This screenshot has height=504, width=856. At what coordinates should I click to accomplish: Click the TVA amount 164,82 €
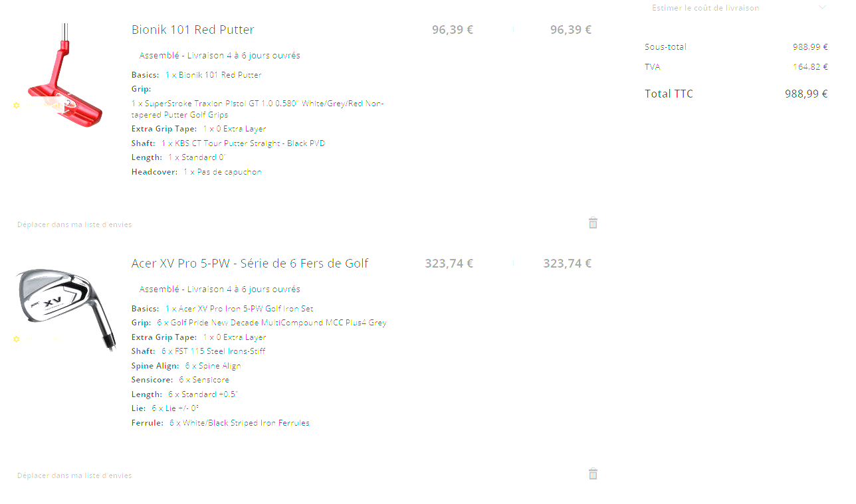809,67
